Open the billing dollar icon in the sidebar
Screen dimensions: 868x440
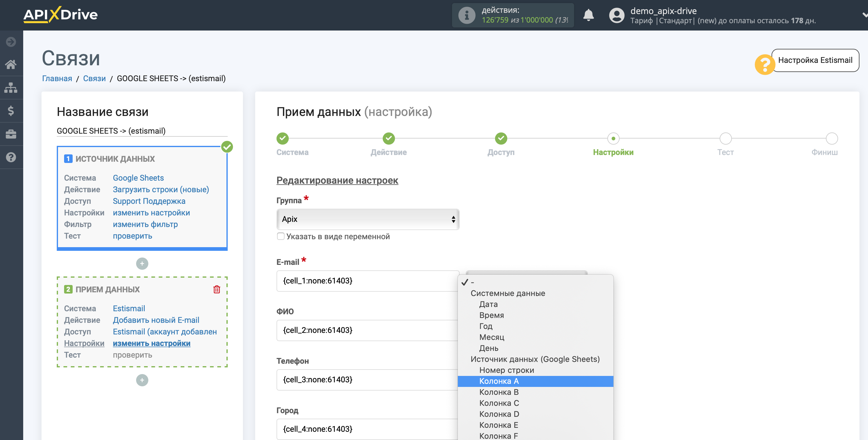[11, 111]
